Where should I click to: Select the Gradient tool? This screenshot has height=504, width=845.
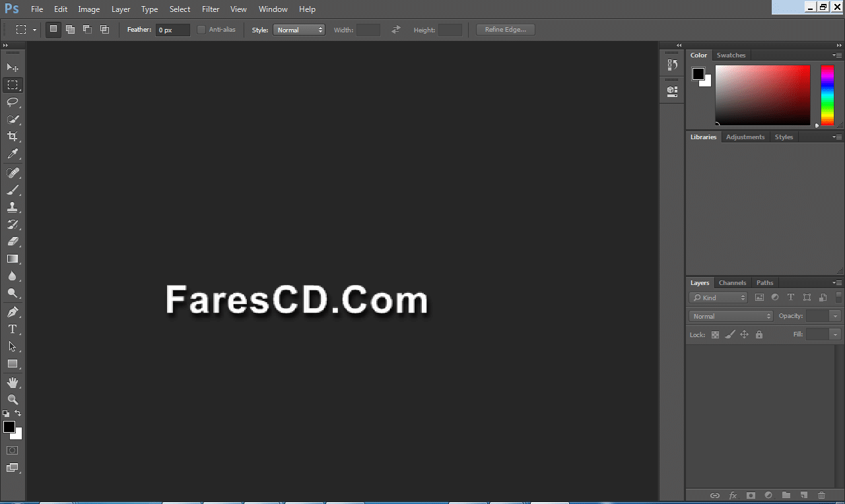click(x=13, y=259)
